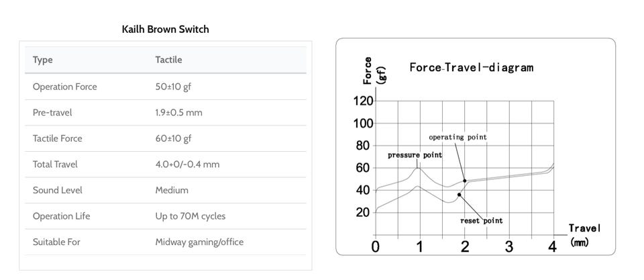Click the Operation Life row label
The image size is (644, 280).
click(x=61, y=216)
